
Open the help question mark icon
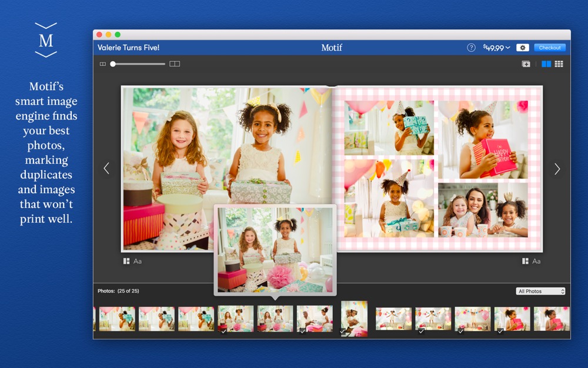pyautogui.click(x=471, y=48)
